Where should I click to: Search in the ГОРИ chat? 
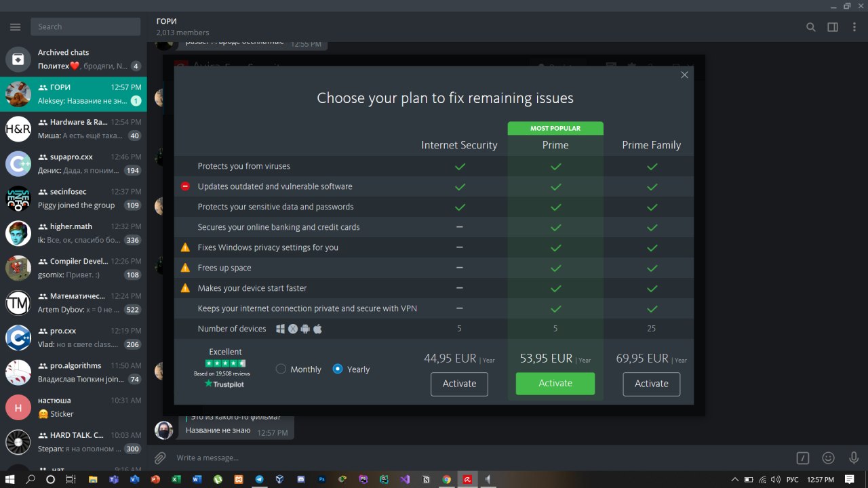[x=810, y=27]
